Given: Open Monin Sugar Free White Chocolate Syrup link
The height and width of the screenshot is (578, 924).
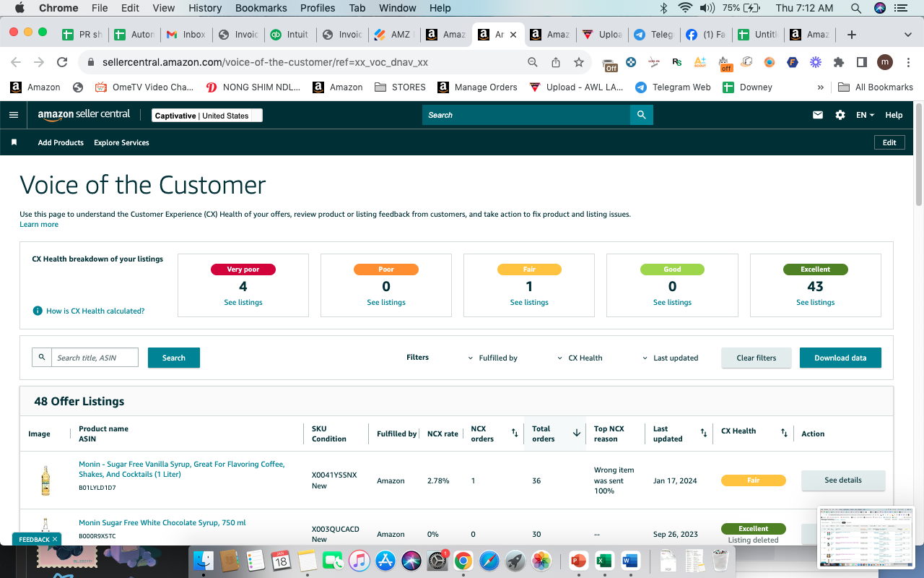Looking at the screenshot, I should tap(162, 522).
